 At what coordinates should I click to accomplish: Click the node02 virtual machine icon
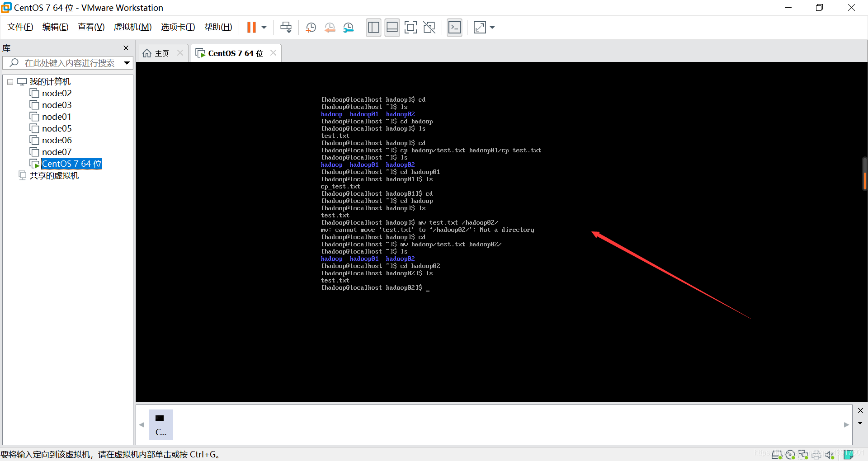pos(34,93)
